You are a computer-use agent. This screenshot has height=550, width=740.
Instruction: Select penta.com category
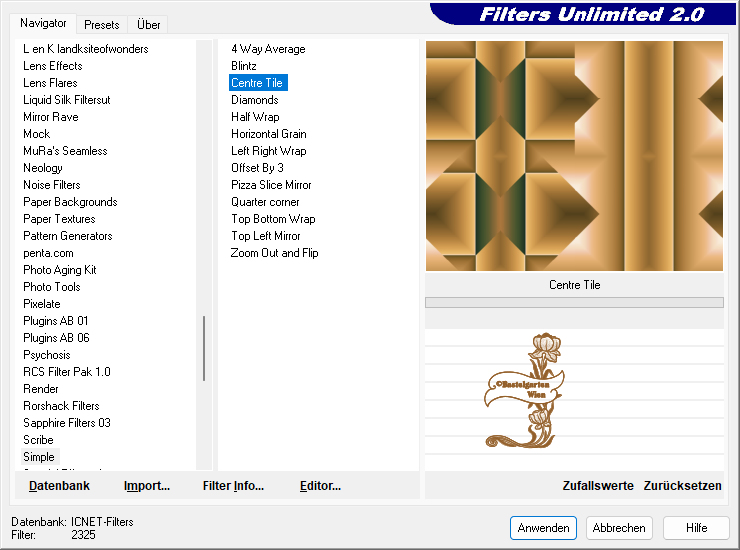tap(48, 253)
